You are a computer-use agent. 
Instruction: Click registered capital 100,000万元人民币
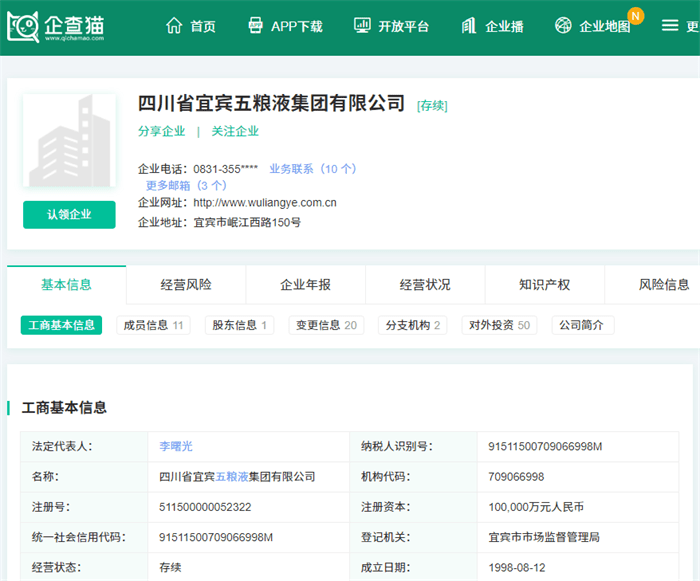536,507
